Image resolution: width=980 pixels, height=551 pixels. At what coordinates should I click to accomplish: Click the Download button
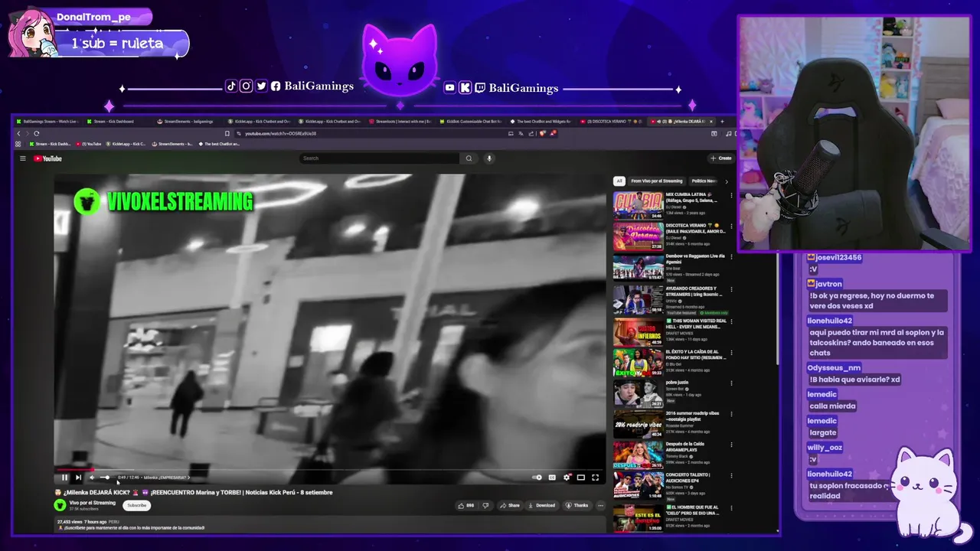(x=542, y=505)
